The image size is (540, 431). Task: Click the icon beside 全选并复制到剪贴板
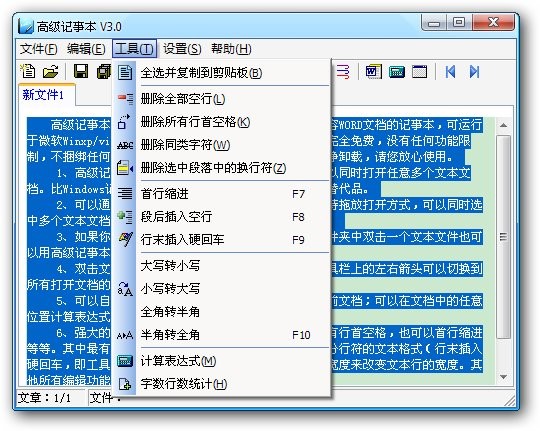[125, 73]
